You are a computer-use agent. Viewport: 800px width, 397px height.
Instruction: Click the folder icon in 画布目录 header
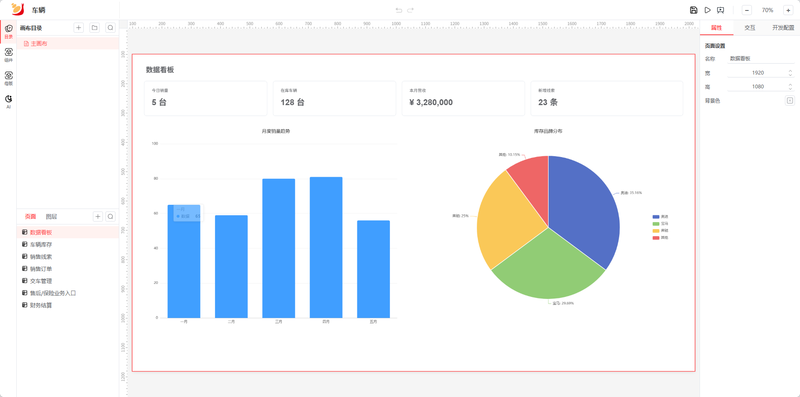(x=94, y=28)
